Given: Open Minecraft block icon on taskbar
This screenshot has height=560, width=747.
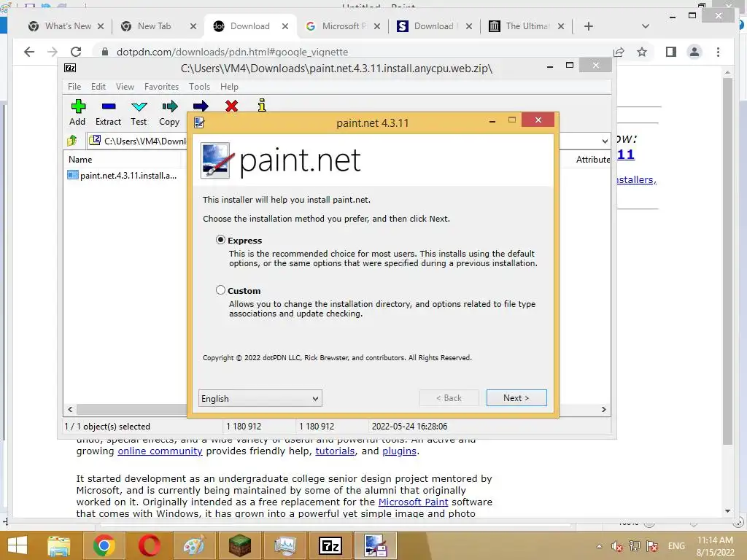Looking at the screenshot, I should click(239, 545).
